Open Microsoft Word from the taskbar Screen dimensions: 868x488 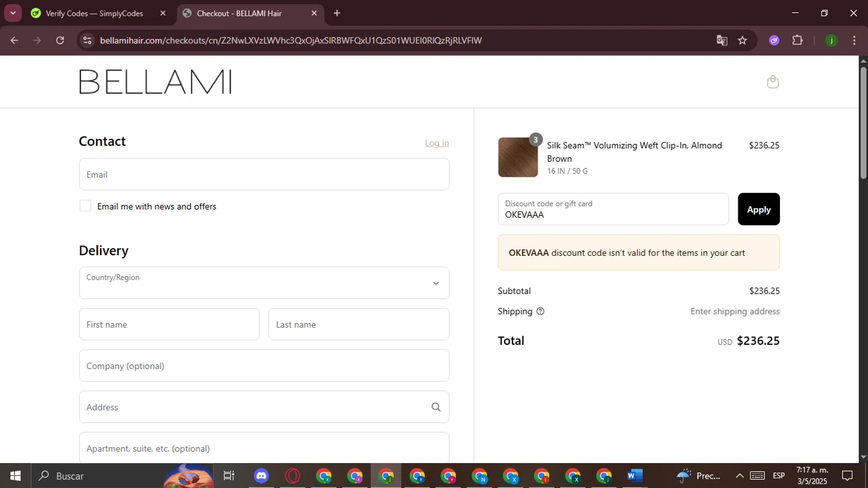pyautogui.click(x=635, y=476)
